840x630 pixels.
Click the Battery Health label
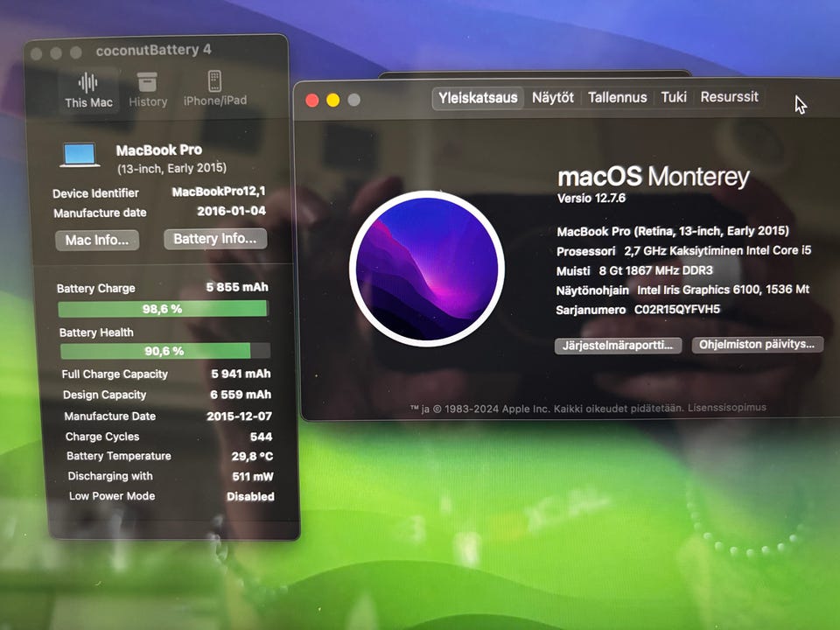click(x=96, y=332)
